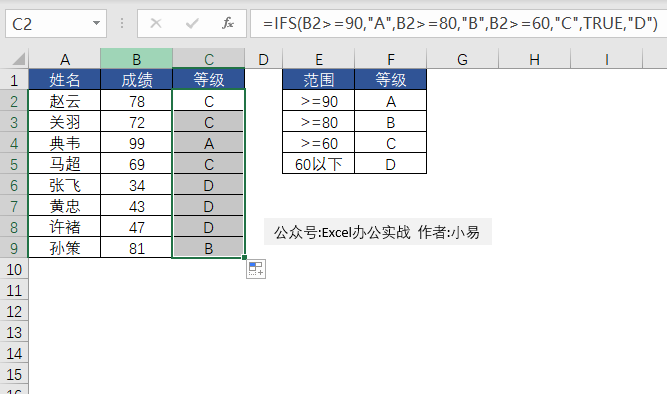Select row 15 header

[x=14, y=374]
